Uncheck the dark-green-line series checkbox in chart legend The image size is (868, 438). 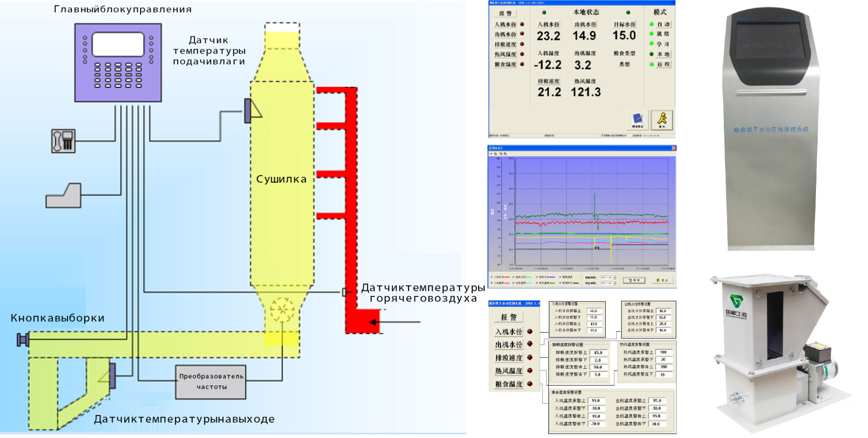click(x=537, y=283)
